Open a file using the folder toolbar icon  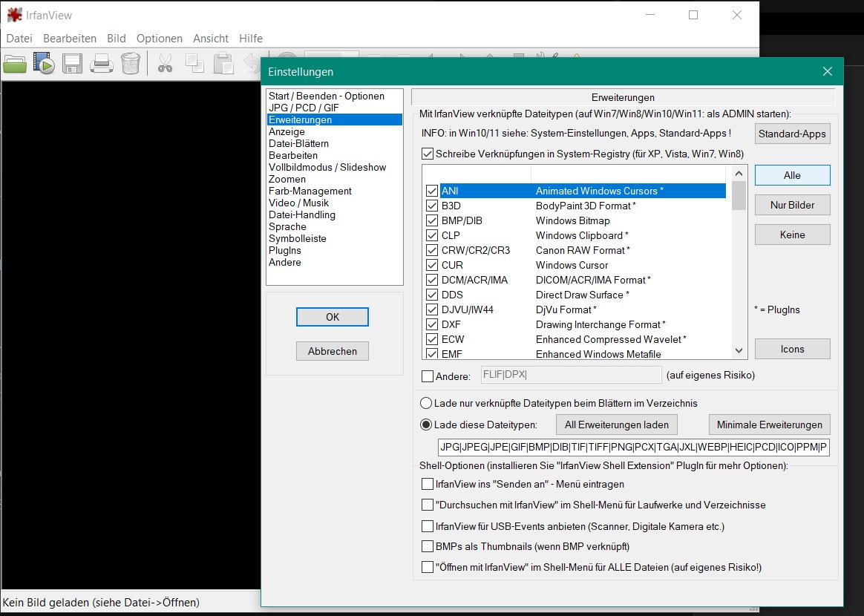pos(15,63)
